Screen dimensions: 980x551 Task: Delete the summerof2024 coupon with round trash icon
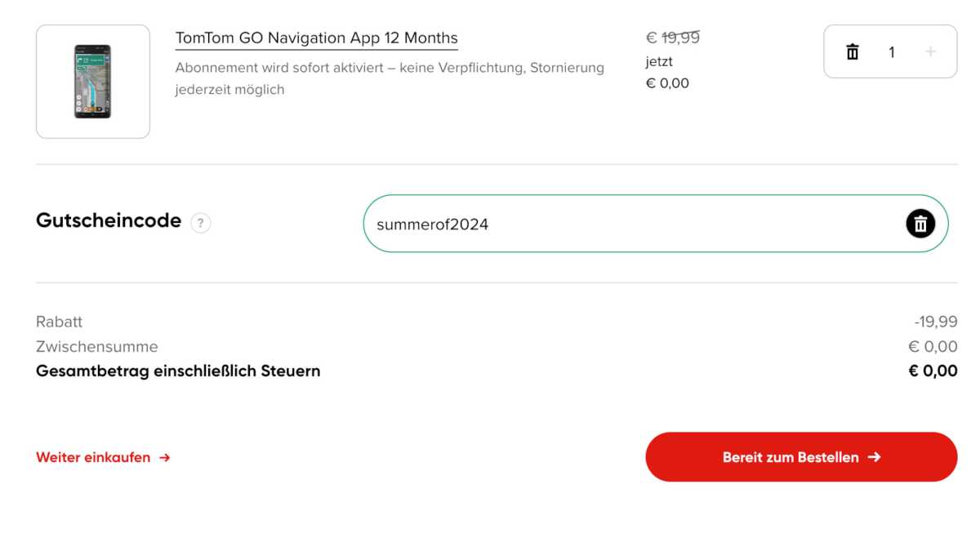coord(920,223)
